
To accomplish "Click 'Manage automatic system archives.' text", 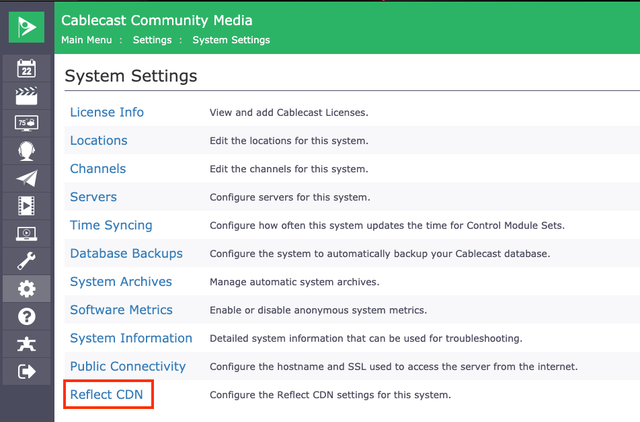I will 294,282.
